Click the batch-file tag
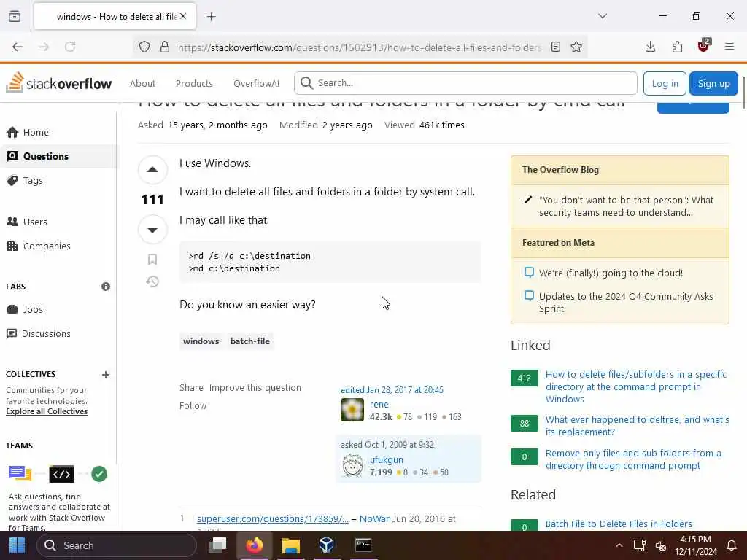747x560 pixels. coord(250,341)
